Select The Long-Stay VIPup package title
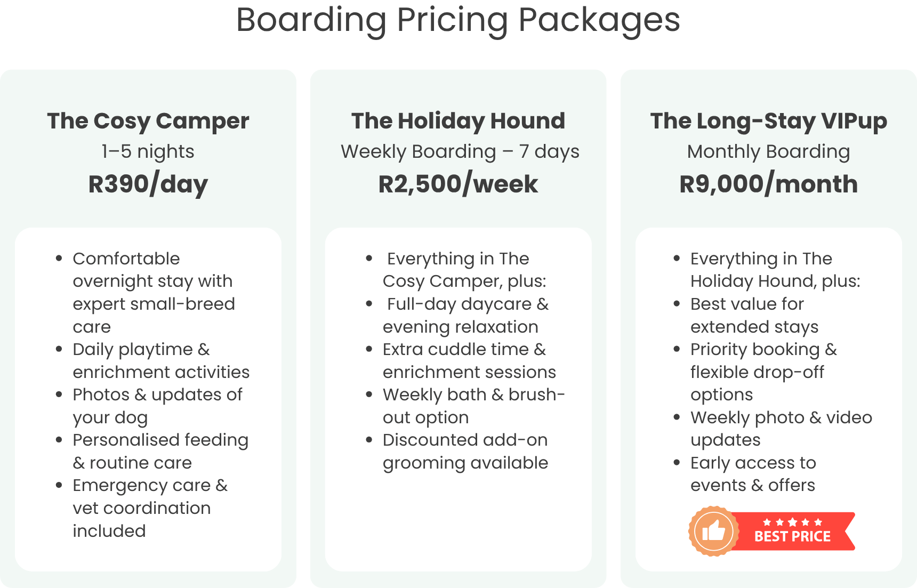The height and width of the screenshot is (588, 917). [768, 121]
